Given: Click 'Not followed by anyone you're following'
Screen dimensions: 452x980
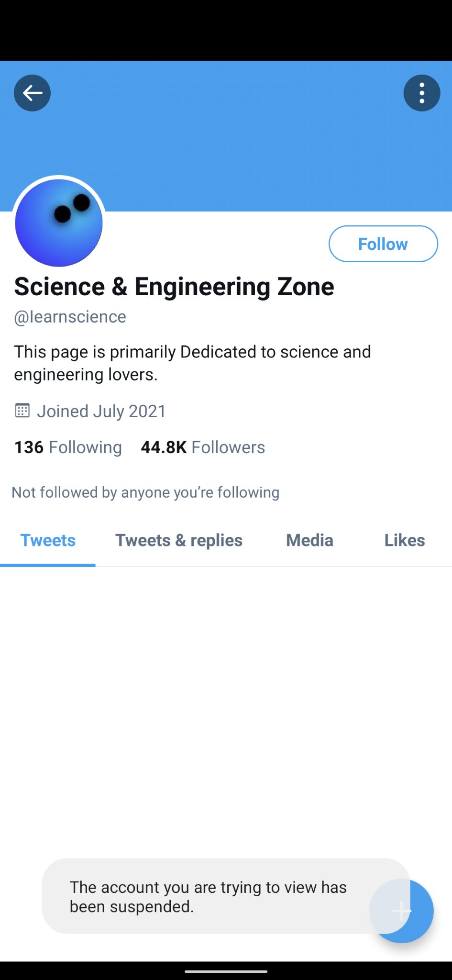Looking at the screenshot, I should pyautogui.click(x=145, y=492).
